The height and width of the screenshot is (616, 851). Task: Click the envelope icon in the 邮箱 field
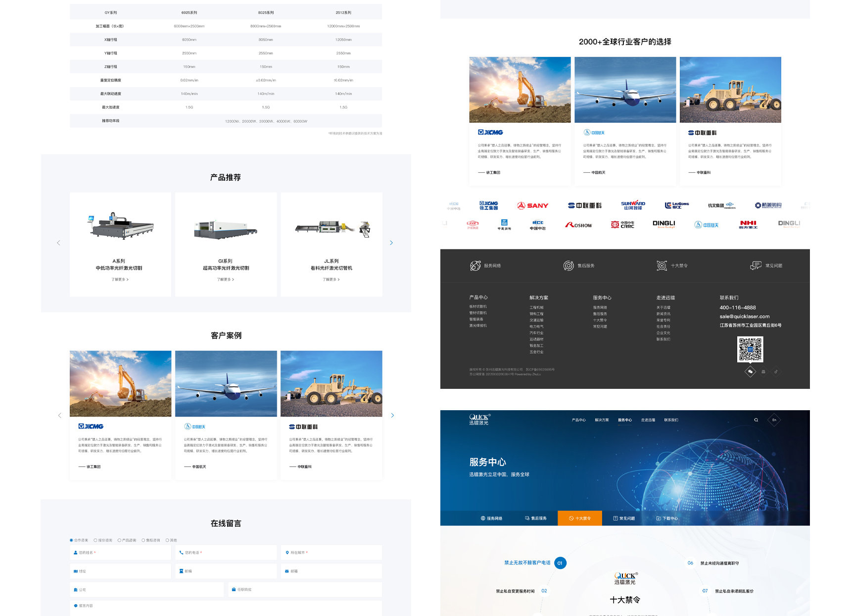point(287,571)
